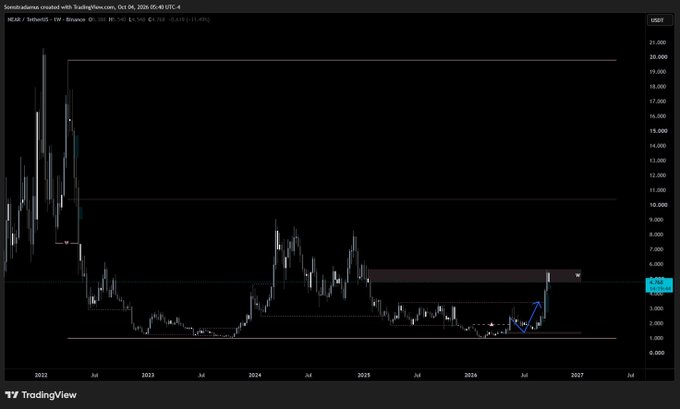Click the 2.000 price axis label
The height and width of the screenshot is (409, 680).
pos(657,323)
